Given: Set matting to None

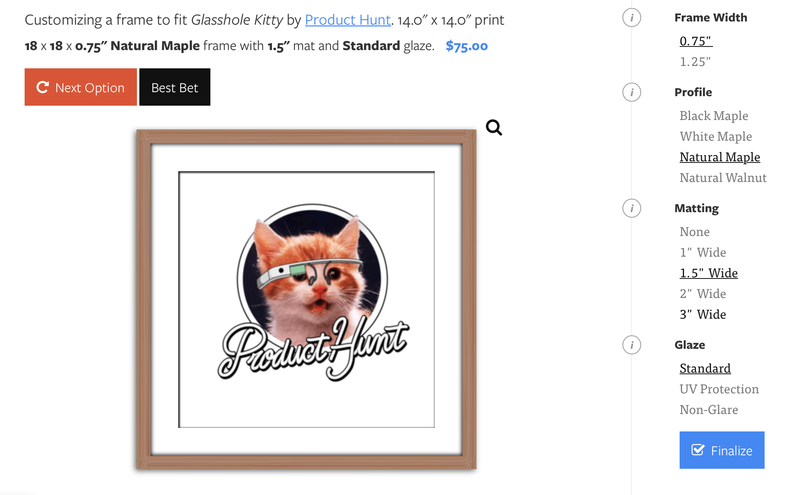Looking at the screenshot, I should pos(694,231).
